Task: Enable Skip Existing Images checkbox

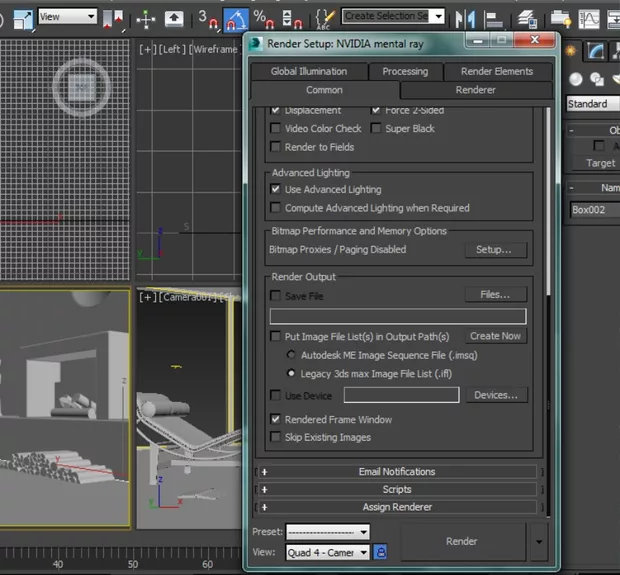Action: [x=275, y=437]
